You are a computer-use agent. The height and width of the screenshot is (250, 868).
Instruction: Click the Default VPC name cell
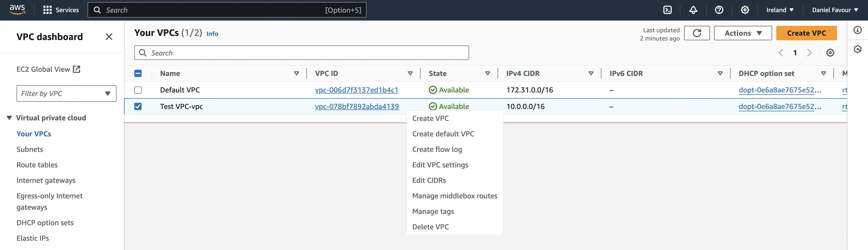tap(180, 90)
